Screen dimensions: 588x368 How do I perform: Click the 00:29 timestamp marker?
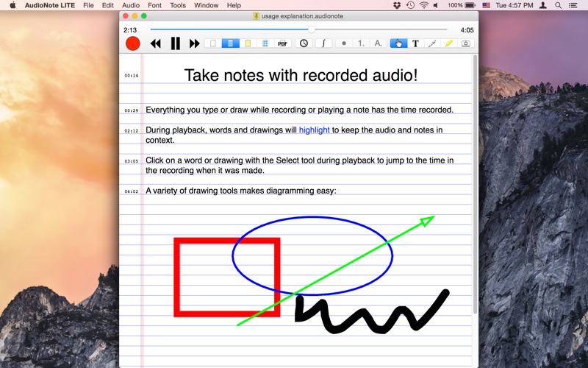pos(132,111)
